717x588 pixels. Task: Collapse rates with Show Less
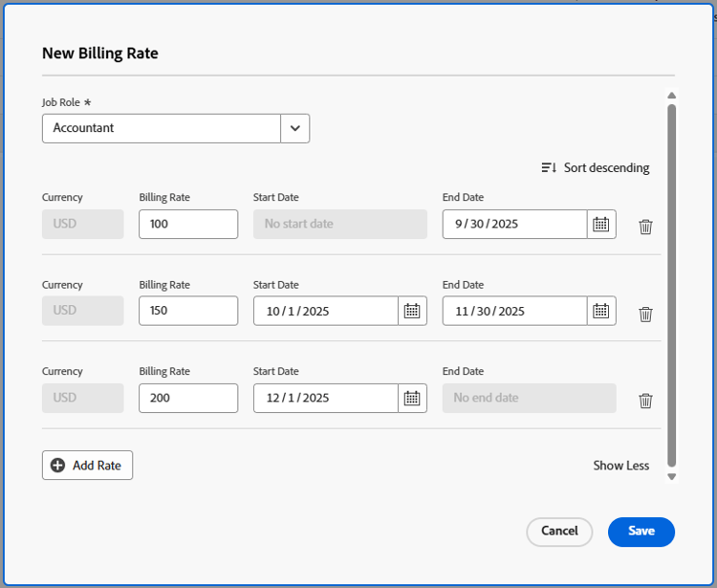click(x=620, y=466)
